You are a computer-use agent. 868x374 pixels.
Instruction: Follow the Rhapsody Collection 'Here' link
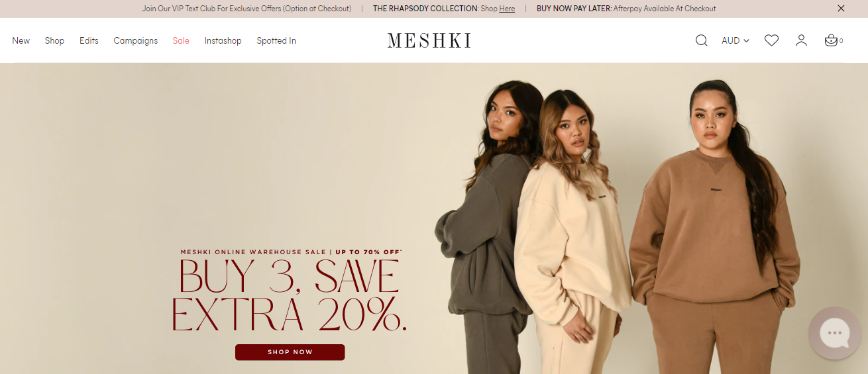tap(507, 9)
